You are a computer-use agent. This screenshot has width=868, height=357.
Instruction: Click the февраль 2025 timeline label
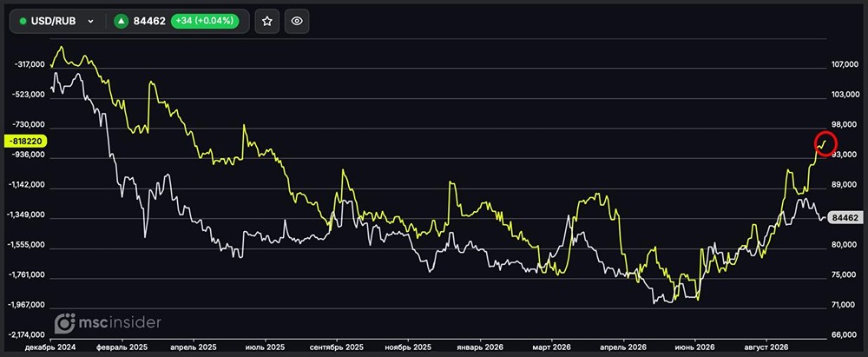(122, 347)
